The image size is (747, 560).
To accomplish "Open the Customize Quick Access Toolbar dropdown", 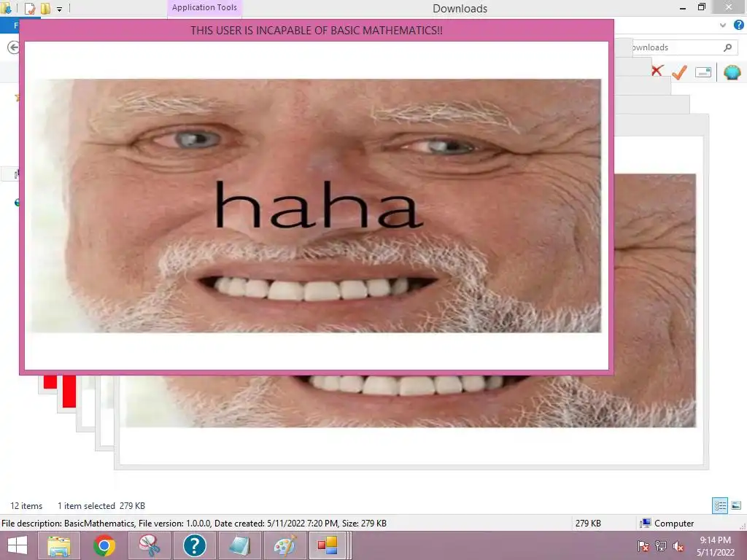I will [x=60, y=9].
